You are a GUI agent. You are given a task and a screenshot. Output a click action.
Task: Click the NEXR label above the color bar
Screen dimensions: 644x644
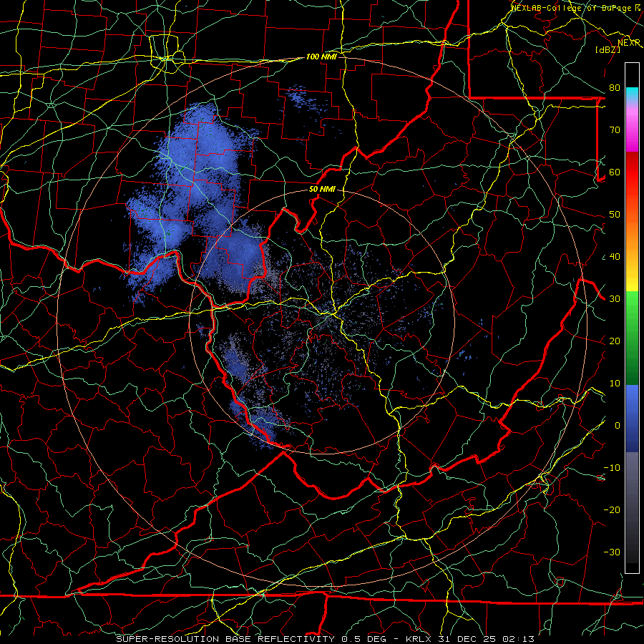[629, 43]
